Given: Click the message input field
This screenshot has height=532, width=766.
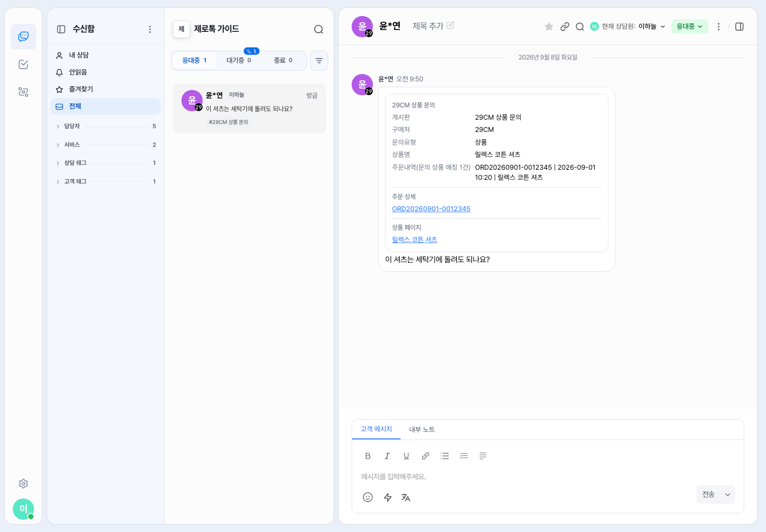Looking at the screenshot, I should click(x=547, y=477).
